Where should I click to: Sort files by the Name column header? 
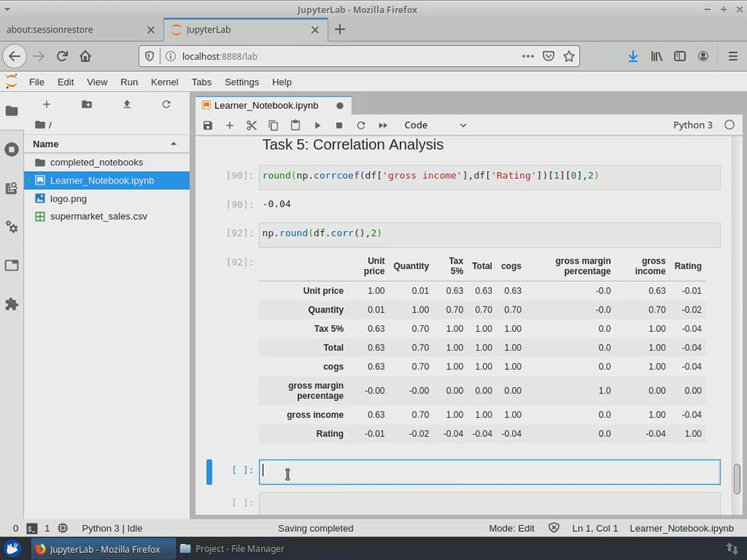46,144
